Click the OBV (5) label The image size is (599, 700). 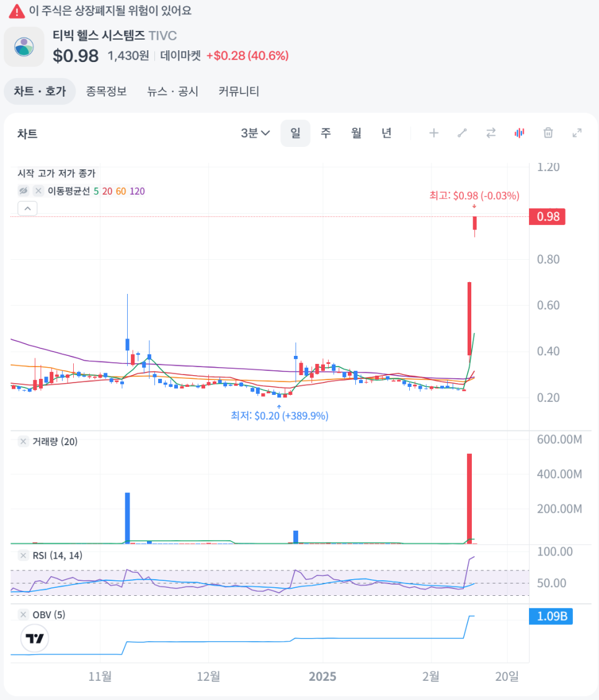point(48,614)
